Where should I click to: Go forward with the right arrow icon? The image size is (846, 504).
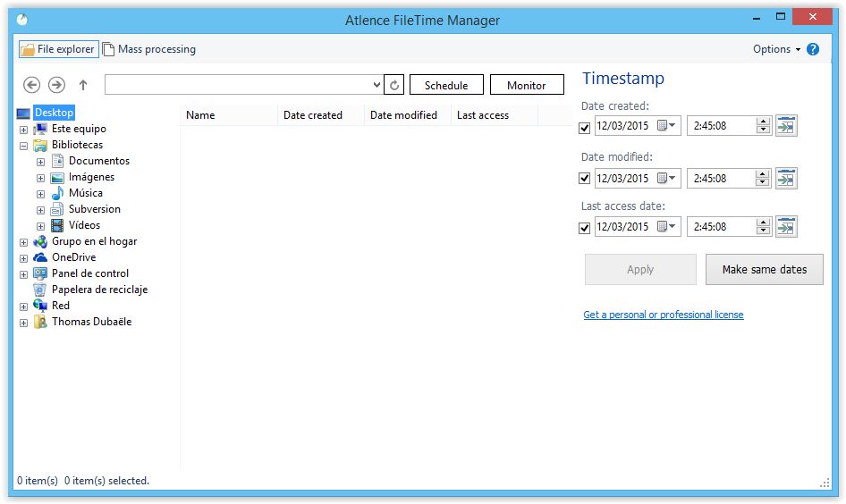56,85
